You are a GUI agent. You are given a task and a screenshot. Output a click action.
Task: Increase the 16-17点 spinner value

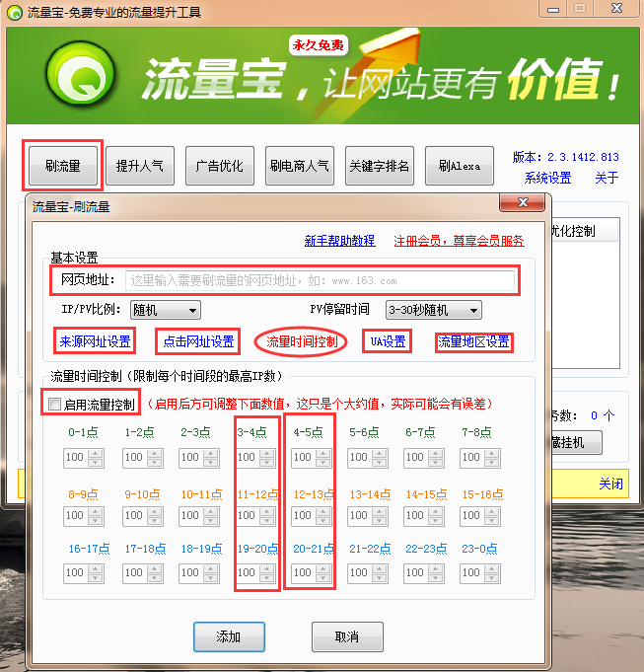tap(96, 568)
